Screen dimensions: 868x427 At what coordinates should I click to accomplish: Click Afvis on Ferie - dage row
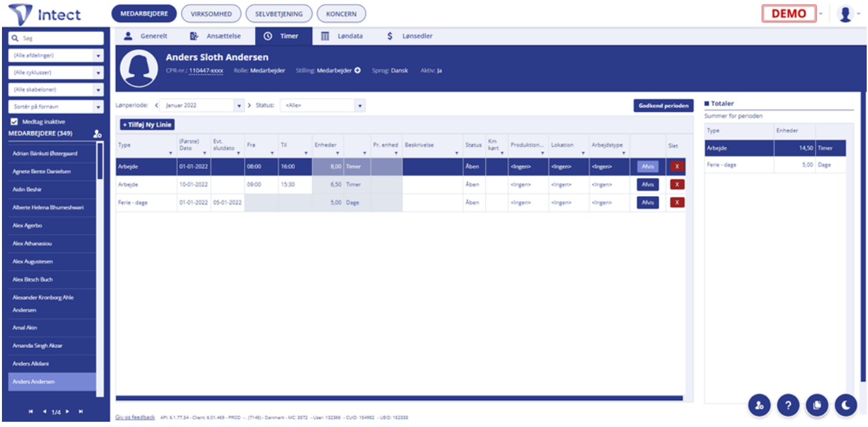tap(648, 203)
